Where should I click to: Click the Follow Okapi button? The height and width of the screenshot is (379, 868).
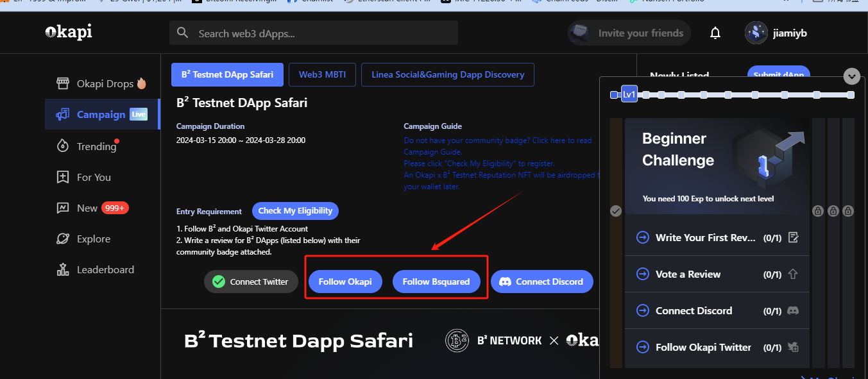point(345,282)
